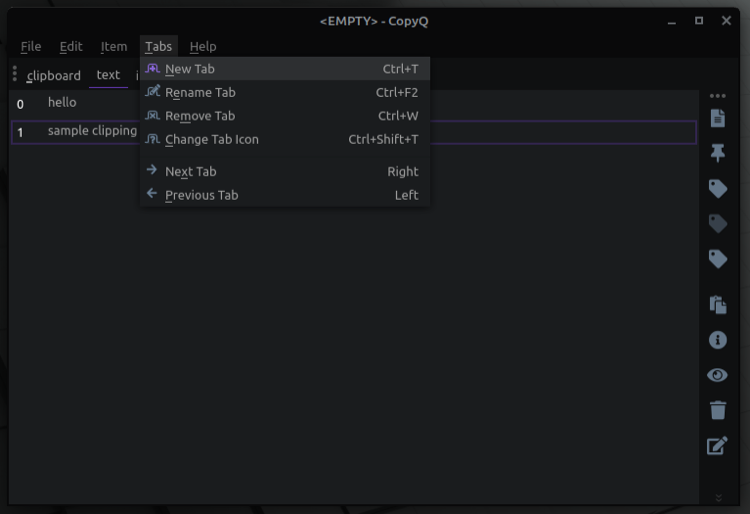Open the Help menu
The width and height of the screenshot is (750, 514).
(203, 46)
